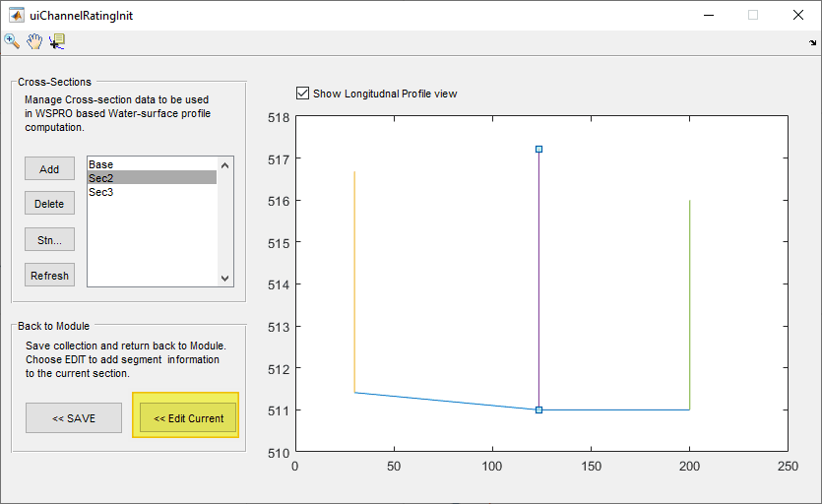Open the Stn... dialog button
The width and height of the screenshot is (822, 504).
49,239
